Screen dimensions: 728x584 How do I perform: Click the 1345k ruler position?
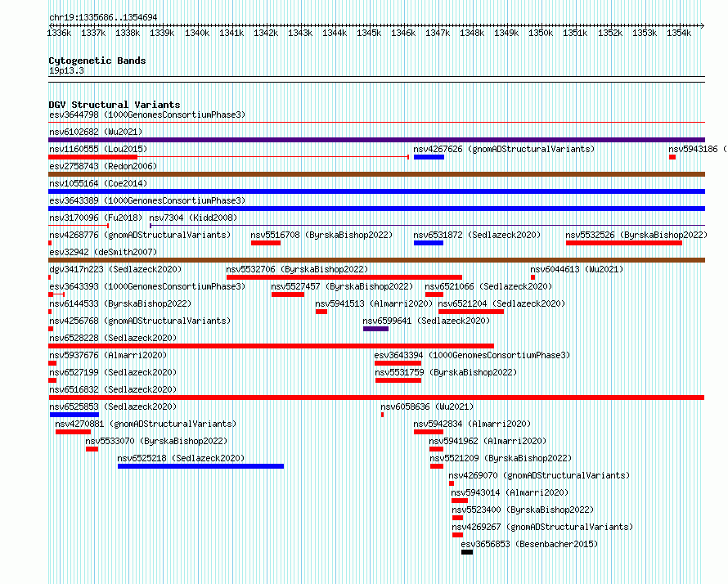pyautogui.click(x=369, y=33)
